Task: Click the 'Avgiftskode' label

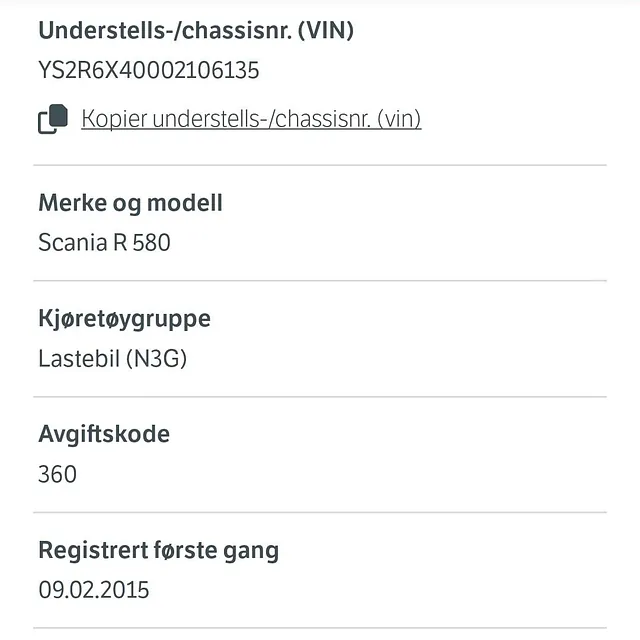Action: click(104, 434)
